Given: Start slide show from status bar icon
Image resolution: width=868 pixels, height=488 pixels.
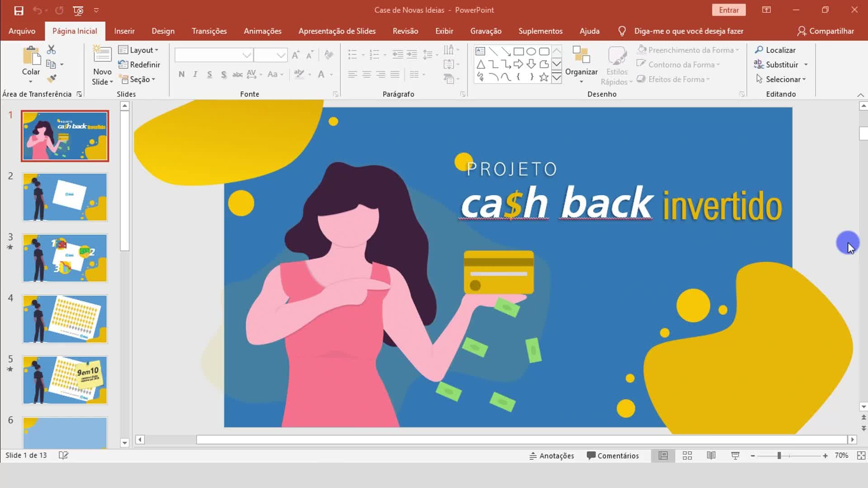Looking at the screenshot, I should click(735, 455).
